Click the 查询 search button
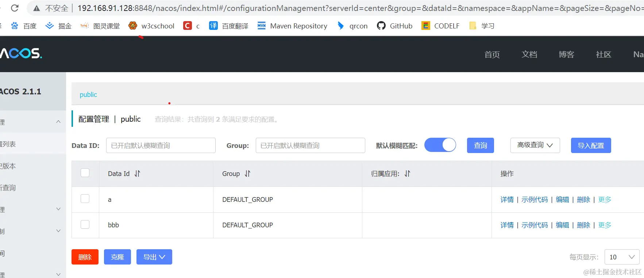Image resolution: width=644 pixels, height=278 pixels. (x=481, y=145)
